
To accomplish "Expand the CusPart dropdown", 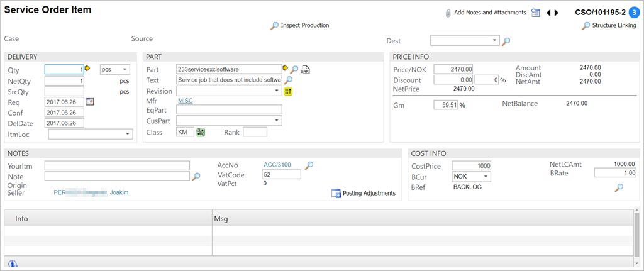I will 229,121.
